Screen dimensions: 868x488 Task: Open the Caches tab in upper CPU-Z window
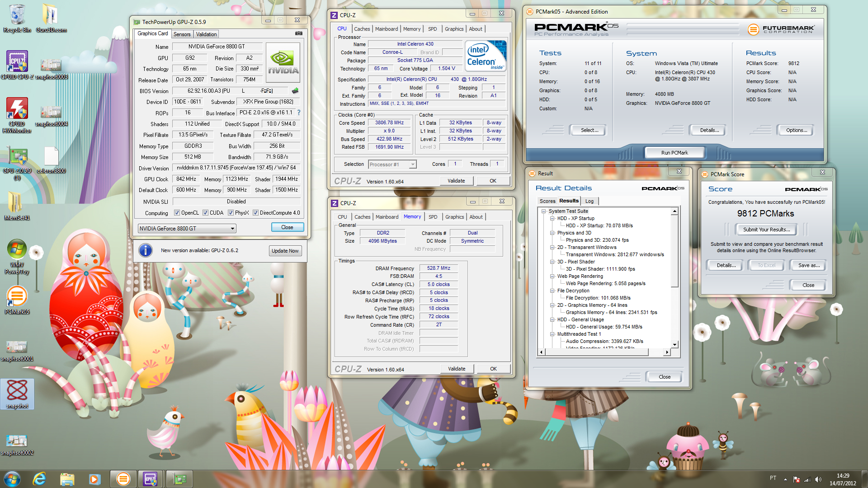(x=362, y=29)
